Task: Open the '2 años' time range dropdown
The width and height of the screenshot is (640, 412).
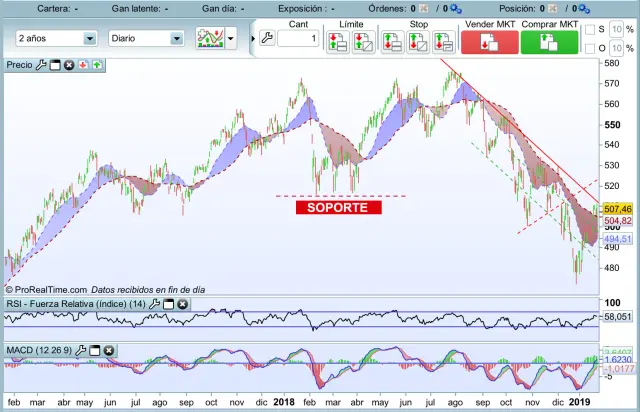Action: 89,39
